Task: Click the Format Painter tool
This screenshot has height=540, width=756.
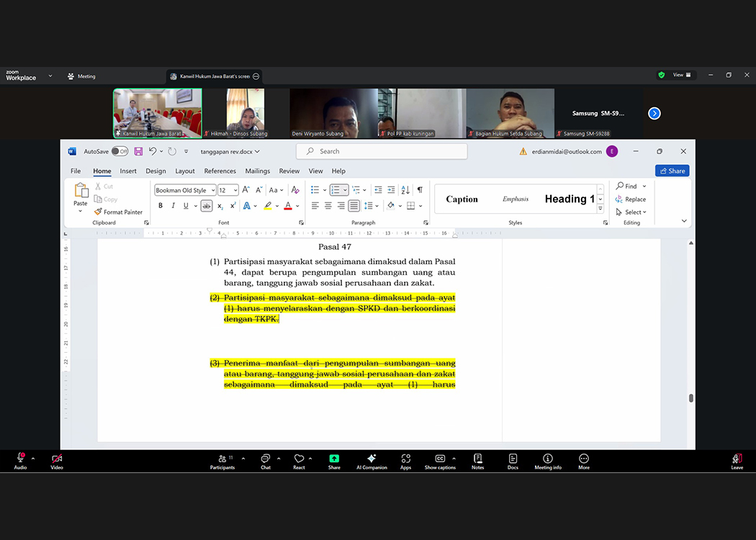Action: (x=119, y=212)
